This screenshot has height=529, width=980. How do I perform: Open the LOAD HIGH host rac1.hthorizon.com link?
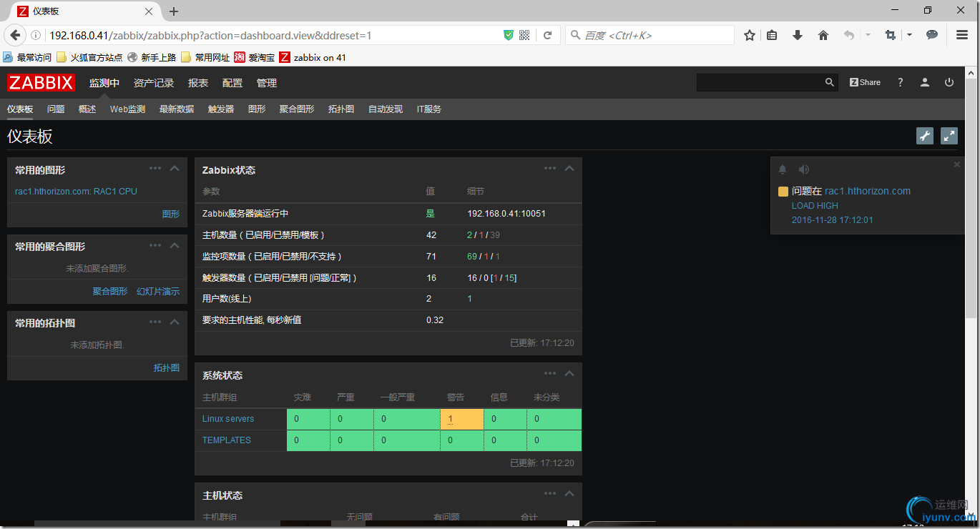pos(867,191)
